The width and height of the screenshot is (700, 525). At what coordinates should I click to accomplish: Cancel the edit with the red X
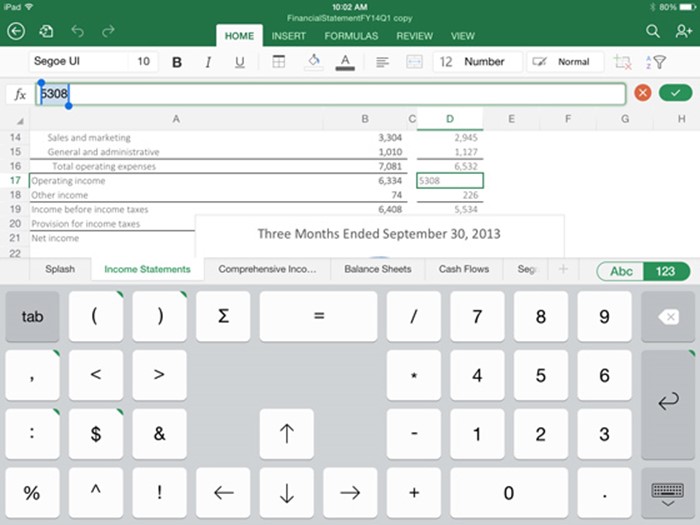[x=642, y=93]
